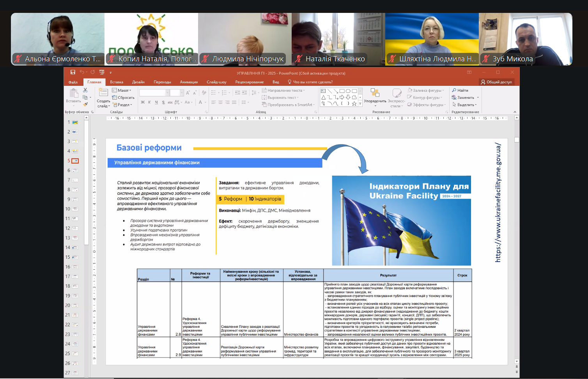Image resolution: width=588 pixels, height=379 pixels.
Task: Select slide 6 thumbnail in slide panel
Action: [75, 171]
